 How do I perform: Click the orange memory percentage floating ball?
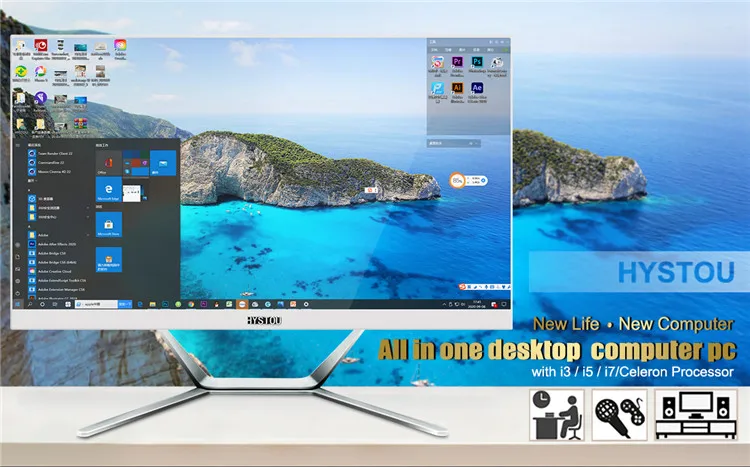click(x=457, y=180)
